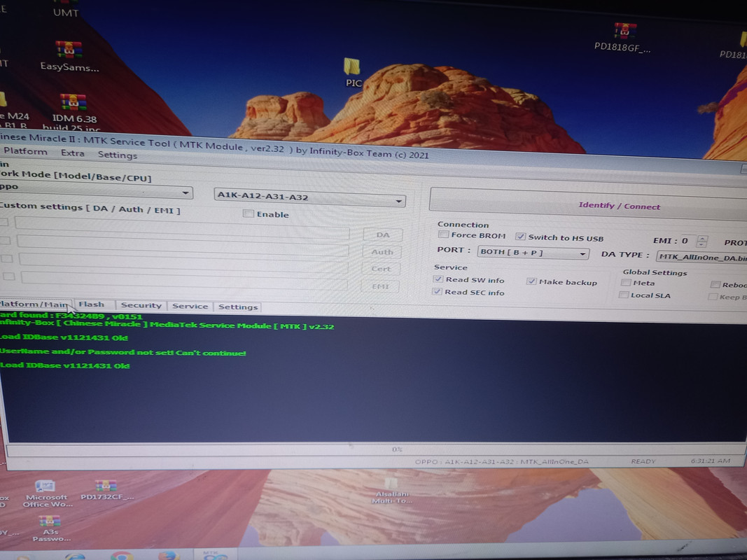Image resolution: width=747 pixels, height=560 pixels.
Task: Switch to the Settings tab
Action: [x=238, y=307]
